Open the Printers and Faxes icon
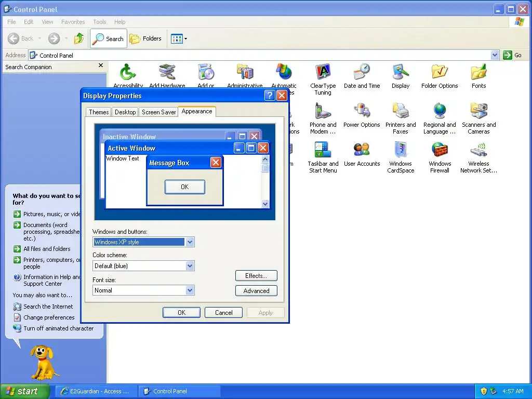 [401, 118]
